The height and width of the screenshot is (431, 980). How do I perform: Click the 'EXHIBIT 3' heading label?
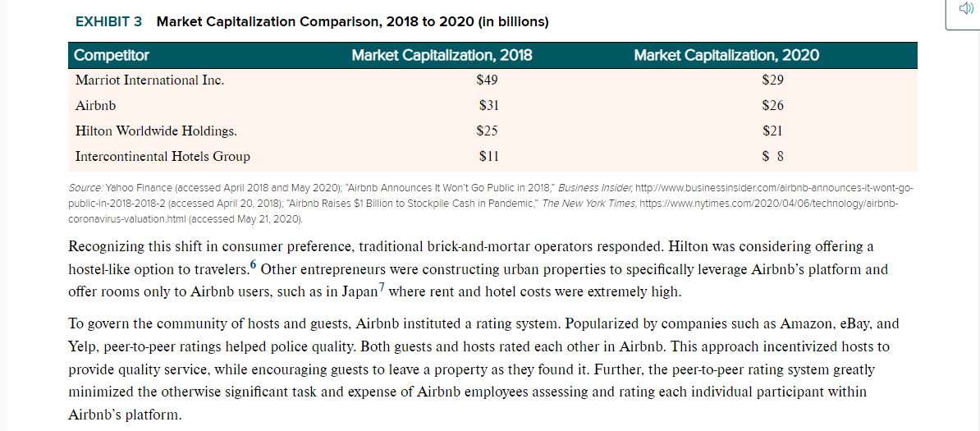(x=108, y=22)
